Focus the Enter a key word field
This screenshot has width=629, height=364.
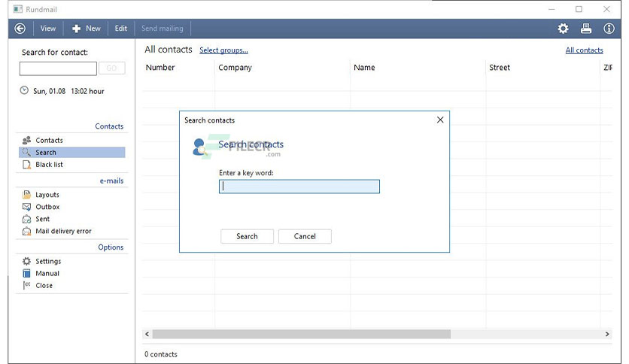(299, 187)
